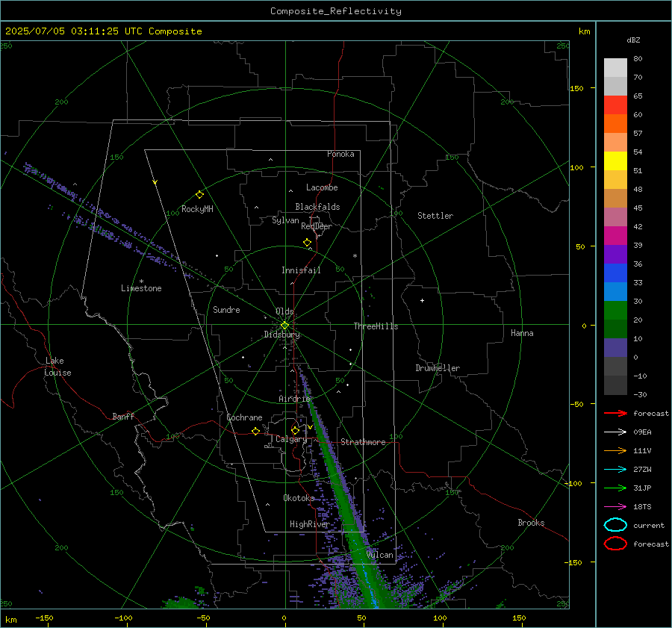
Task: Click the Didsbury label
Action: click(281, 335)
